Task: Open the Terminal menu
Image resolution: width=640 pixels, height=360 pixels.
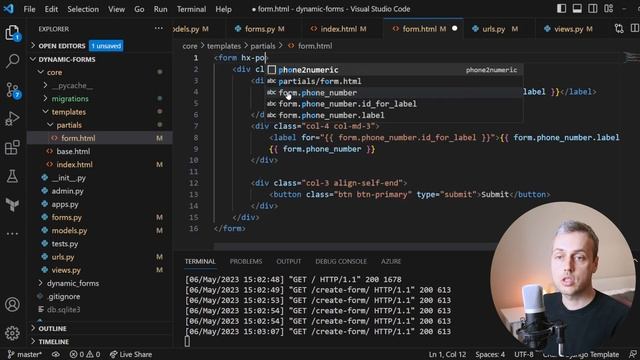Action: [x=191, y=9]
